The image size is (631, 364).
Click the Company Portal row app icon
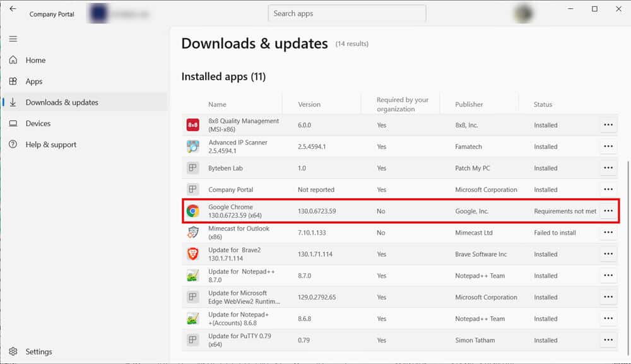tap(192, 189)
